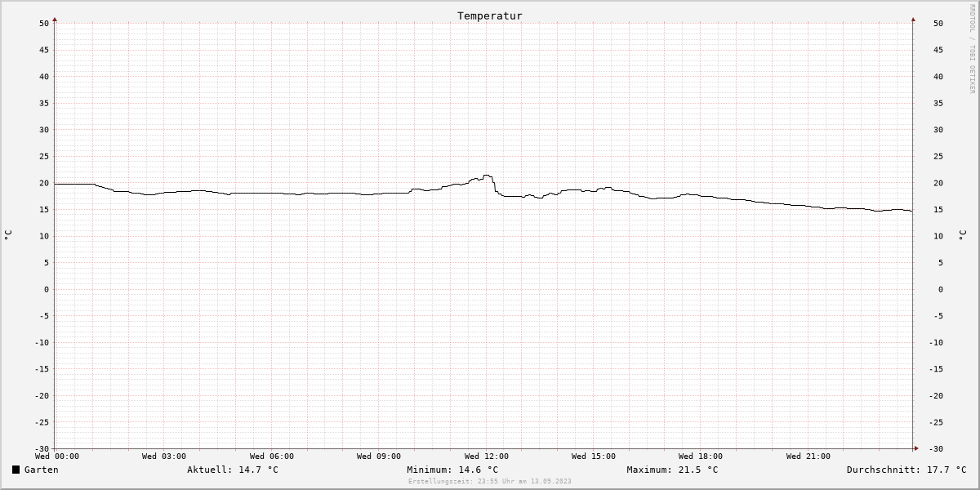Click the Wed 18:00 time label
Screen dimensions: 980x490
(x=701, y=457)
